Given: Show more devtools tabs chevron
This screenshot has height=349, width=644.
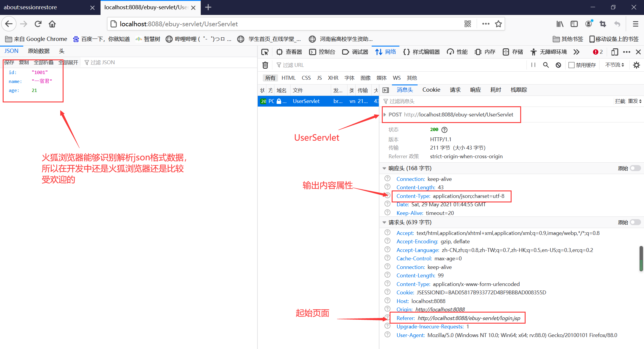Looking at the screenshot, I should coord(576,52).
